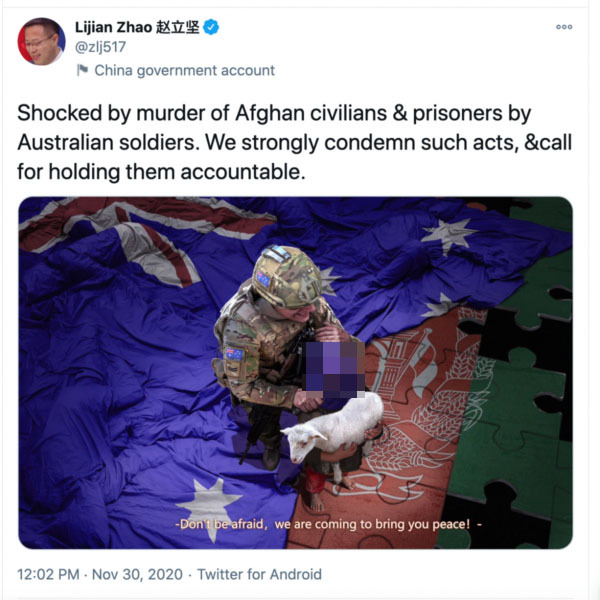The height and width of the screenshot is (600, 600).
Task: Click the 12:02 PM timestamp
Action: pyautogui.click(x=48, y=574)
